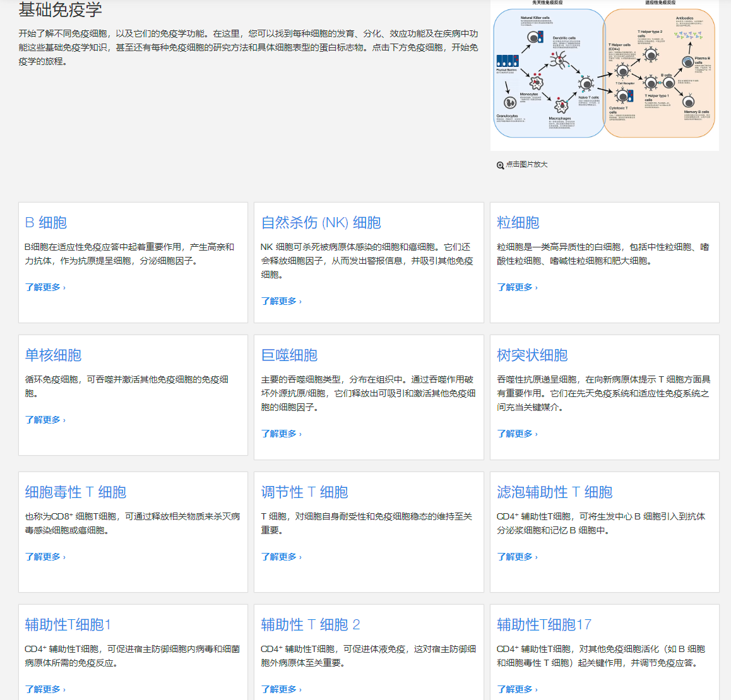Click 了解更多 under B 细胞
The height and width of the screenshot is (700, 731).
tap(45, 287)
